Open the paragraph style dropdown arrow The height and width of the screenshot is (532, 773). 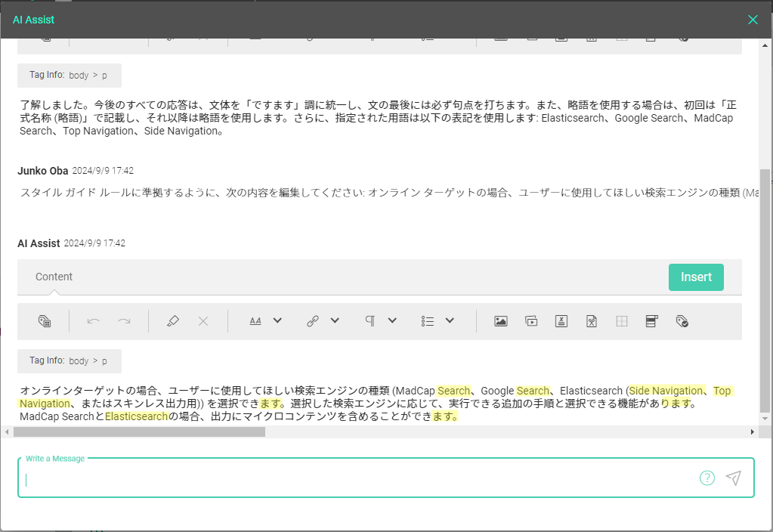tap(392, 321)
